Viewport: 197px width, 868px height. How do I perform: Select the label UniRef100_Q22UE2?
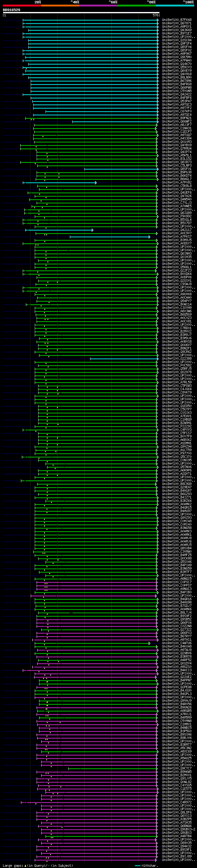click(177, 676)
